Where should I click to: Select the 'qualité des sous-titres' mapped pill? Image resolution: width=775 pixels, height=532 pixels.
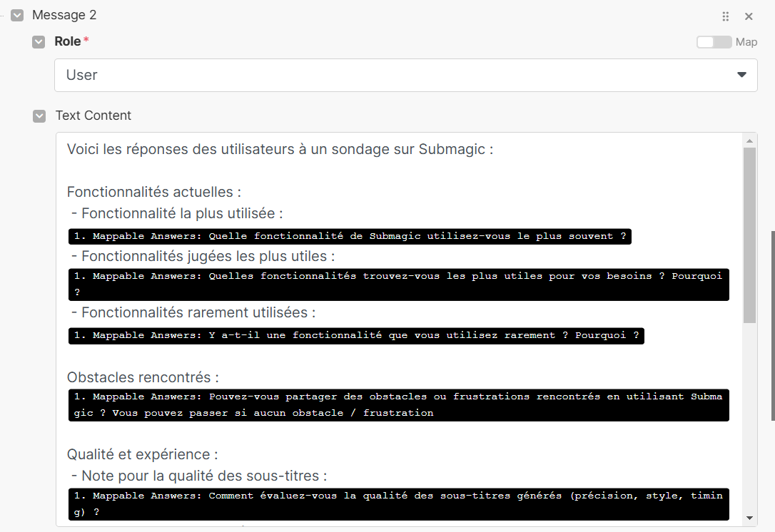[399, 504]
